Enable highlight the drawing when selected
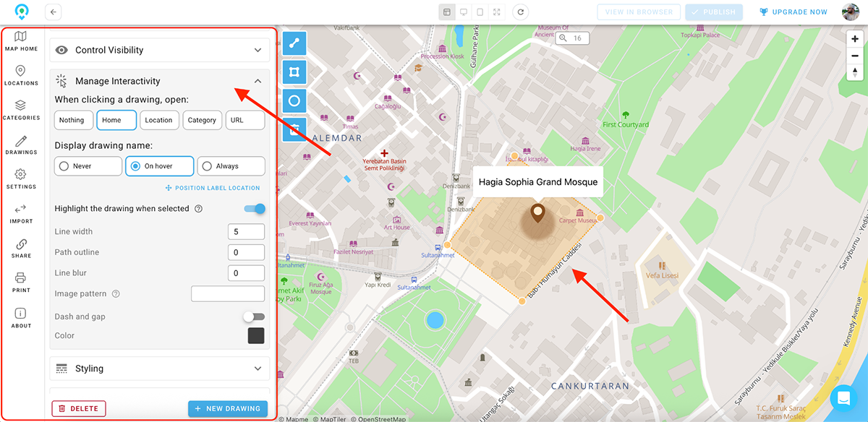The width and height of the screenshot is (868, 422). tap(254, 208)
